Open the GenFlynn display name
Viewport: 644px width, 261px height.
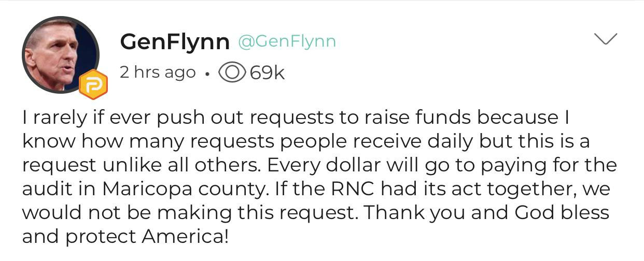174,42
